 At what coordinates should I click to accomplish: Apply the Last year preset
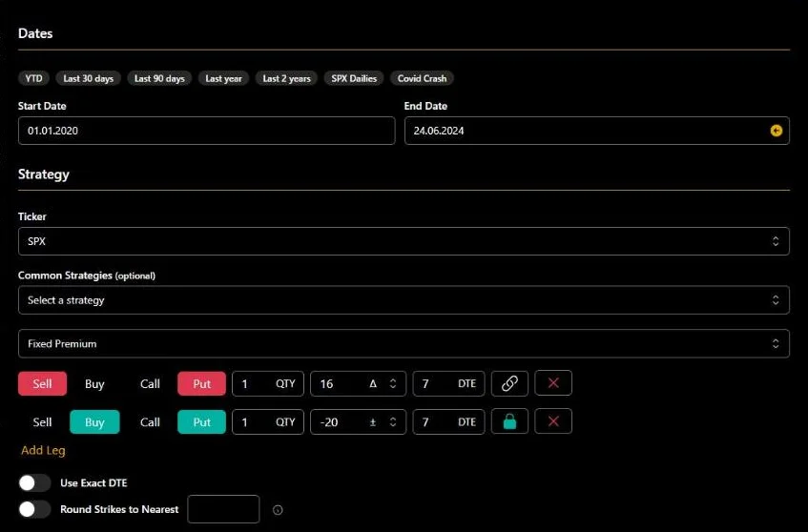tap(223, 78)
